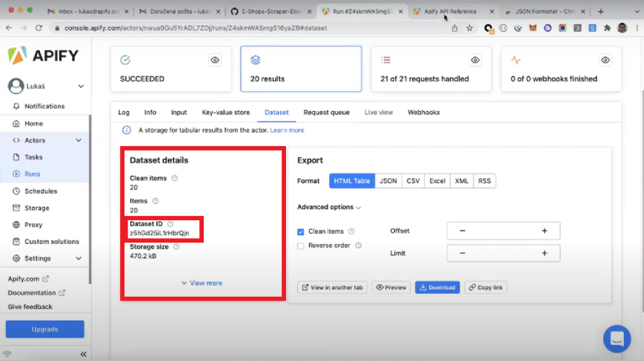The image size is (644, 362).
Task: Go back with browser back arrow
Action: [x=9, y=28]
